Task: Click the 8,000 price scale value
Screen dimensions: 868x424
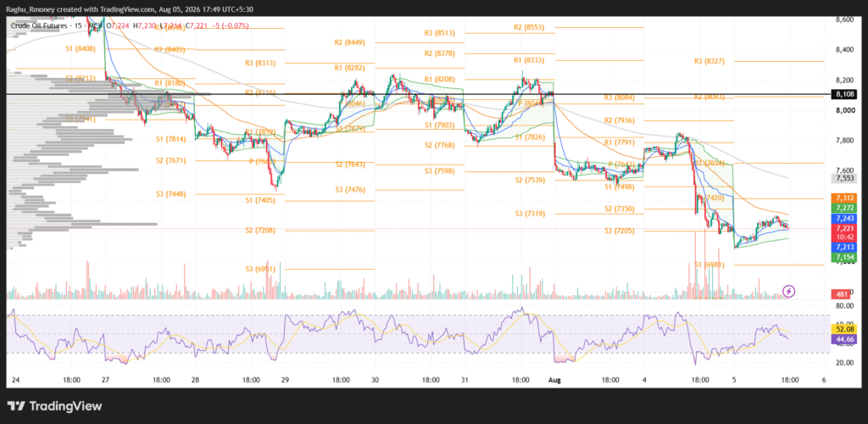Action: (x=845, y=111)
